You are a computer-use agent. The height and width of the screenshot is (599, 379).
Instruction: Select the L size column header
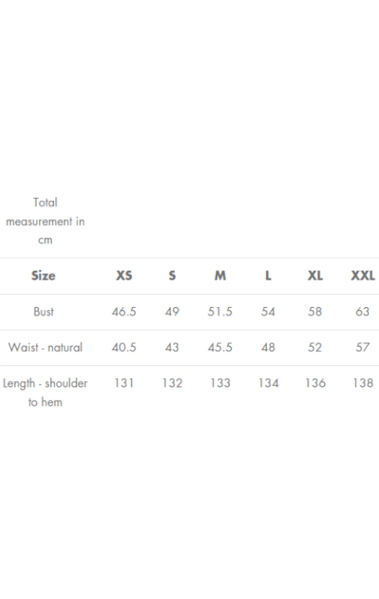268,275
